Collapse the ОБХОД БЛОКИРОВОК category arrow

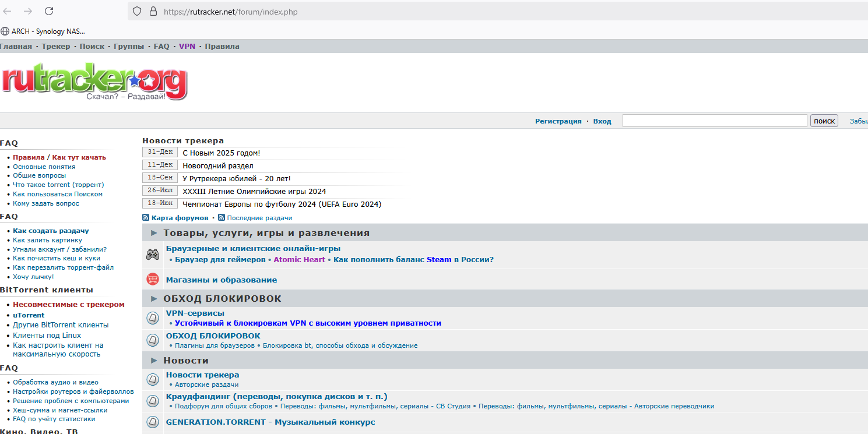154,299
